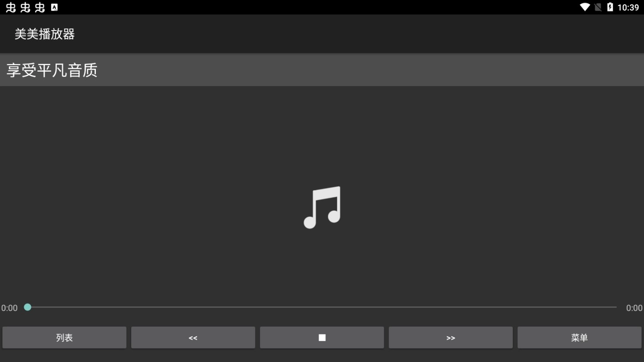
Task: Click the teal seek bar thumb
Action: tap(28, 307)
